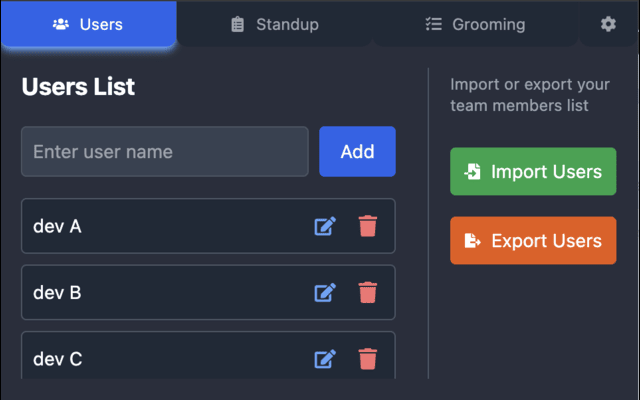Switch to the Standup tab
Screen dimensions: 640x400
click(x=274, y=24)
